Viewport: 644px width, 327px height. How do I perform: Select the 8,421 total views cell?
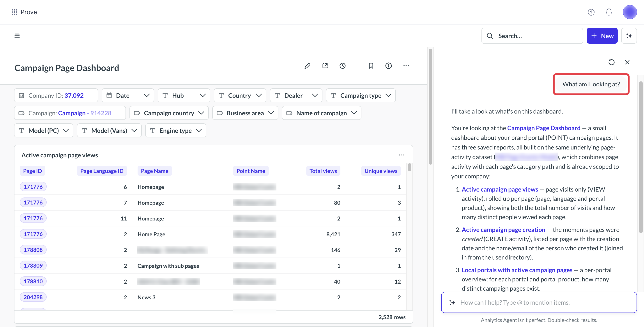pos(333,234)
